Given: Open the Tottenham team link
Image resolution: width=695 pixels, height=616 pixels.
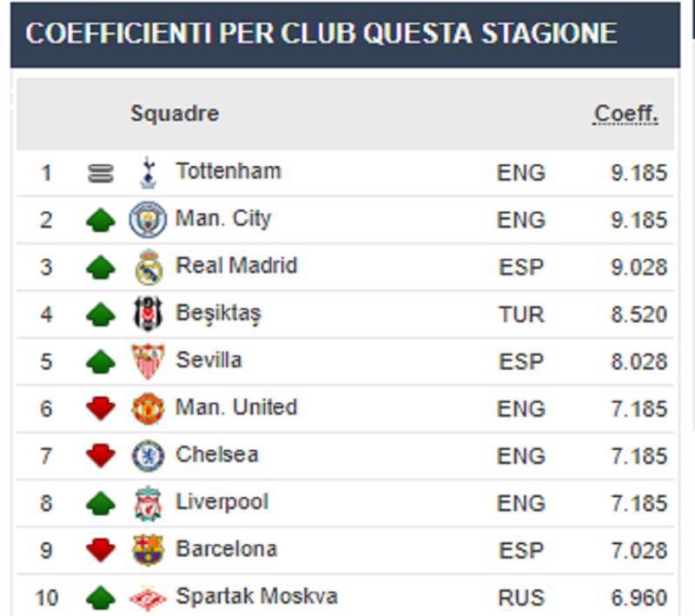Looking at the screenshot, I should tap(228, 171).
